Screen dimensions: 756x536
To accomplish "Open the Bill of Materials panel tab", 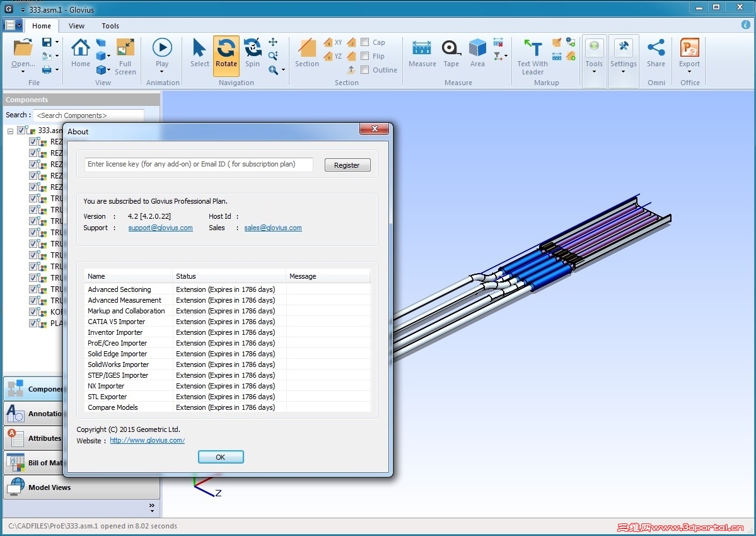I will tap(34, 462).
